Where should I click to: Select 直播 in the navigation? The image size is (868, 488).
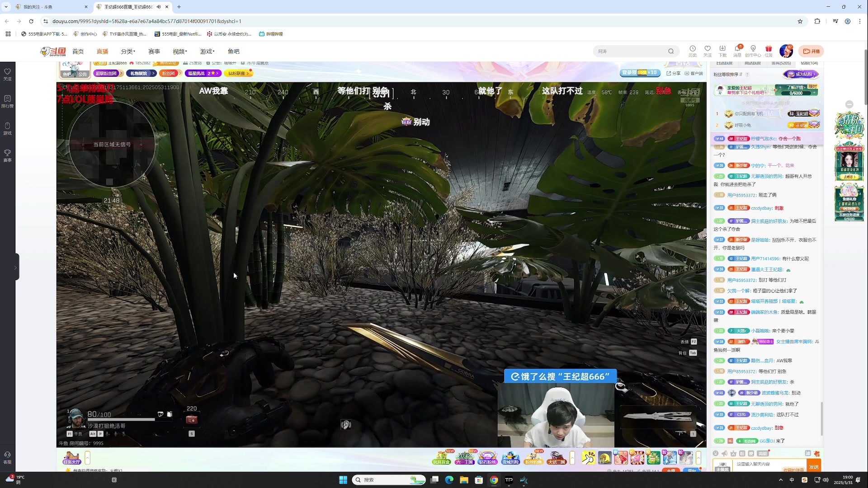[x=103, y=52]
